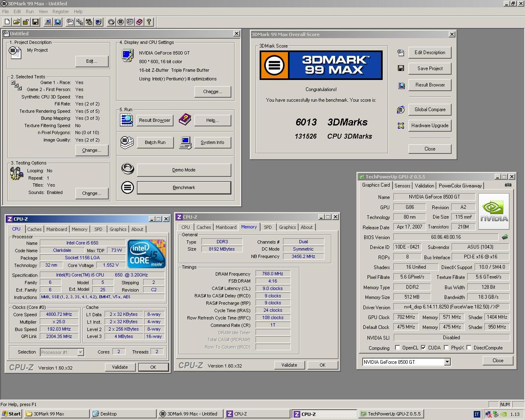Open the View menu

click(x=43, y=11)
